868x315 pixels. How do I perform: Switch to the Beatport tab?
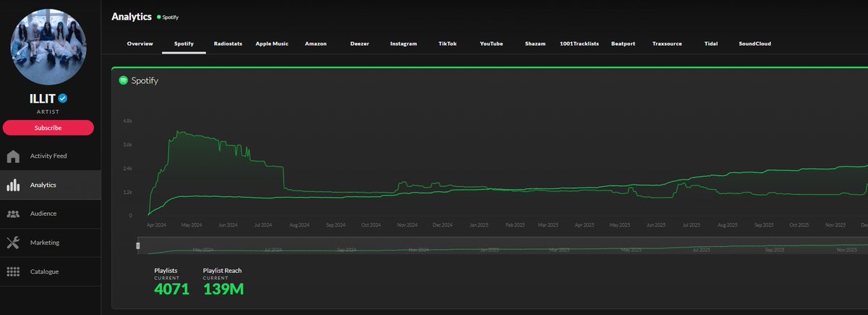623,43
